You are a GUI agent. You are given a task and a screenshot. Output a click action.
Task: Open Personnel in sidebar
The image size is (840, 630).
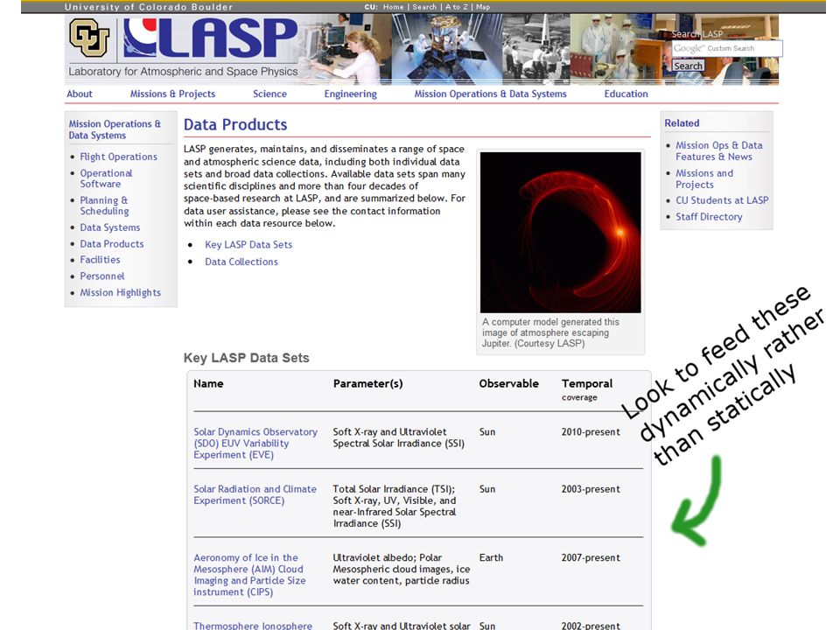pos(102,276)
